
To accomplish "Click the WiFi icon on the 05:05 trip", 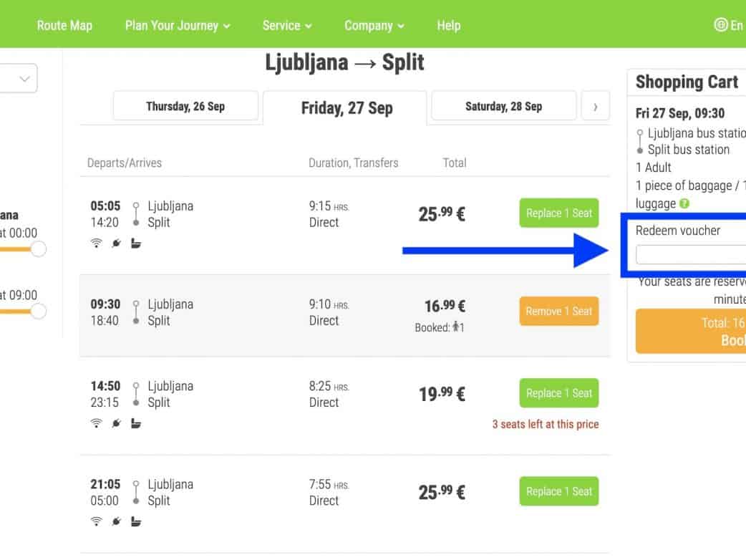I will [x=96, y=243].
